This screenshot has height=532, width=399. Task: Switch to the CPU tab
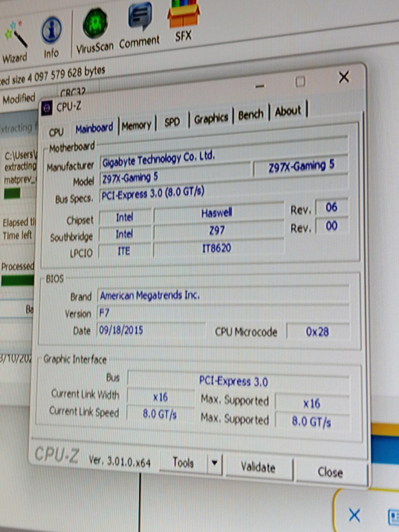(x=56, y=132)
